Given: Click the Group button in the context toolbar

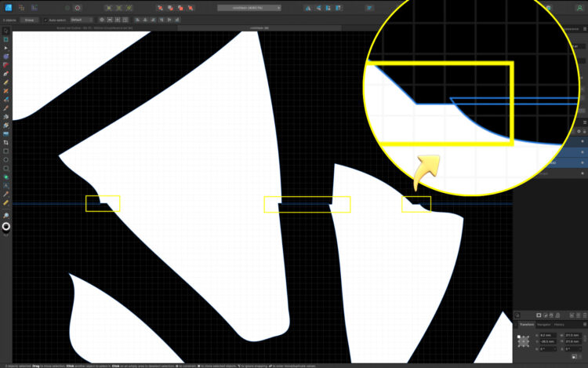Looking at the screenshot, I should (x=29, y=19).
